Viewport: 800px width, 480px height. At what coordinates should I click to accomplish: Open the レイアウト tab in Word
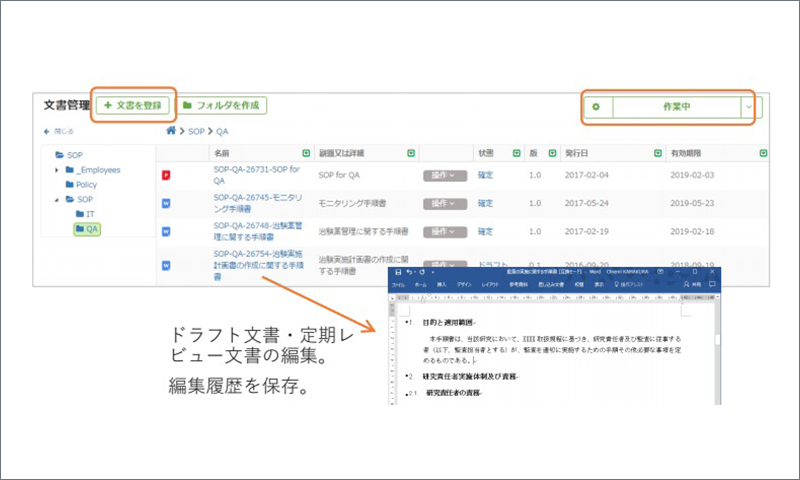tap(490, 285)
